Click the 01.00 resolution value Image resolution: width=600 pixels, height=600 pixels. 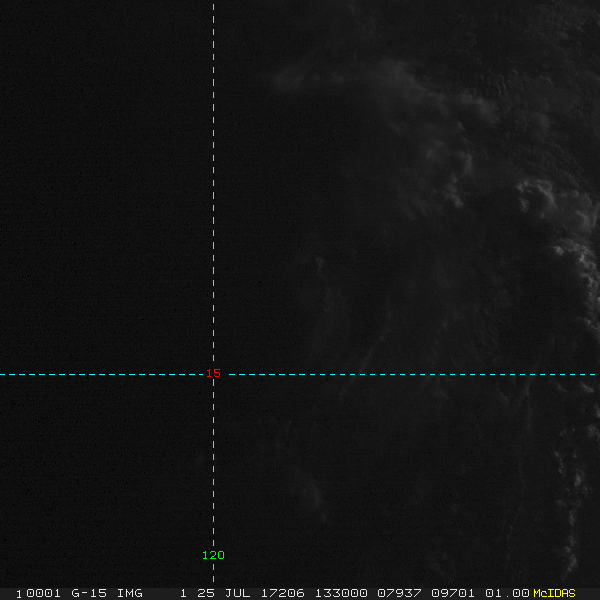click(x=505, y=593)
